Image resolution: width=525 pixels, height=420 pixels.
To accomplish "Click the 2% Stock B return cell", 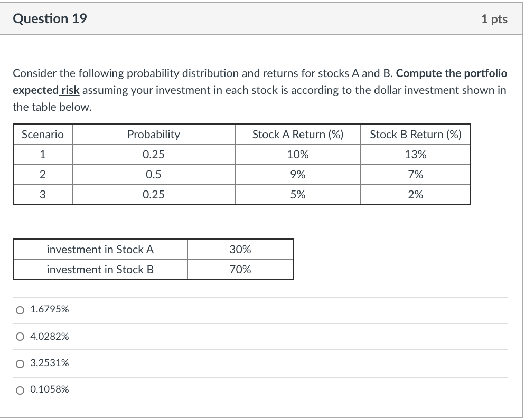I will [415, 194].
